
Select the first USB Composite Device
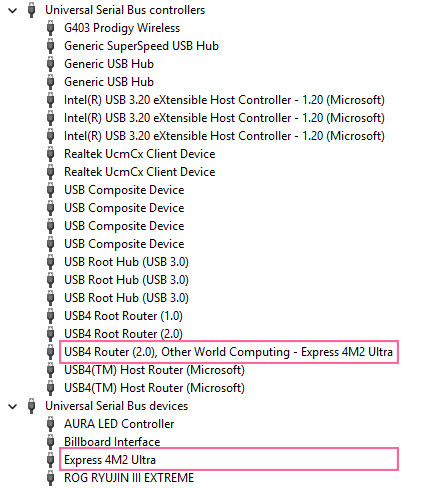tap(124, 190)
